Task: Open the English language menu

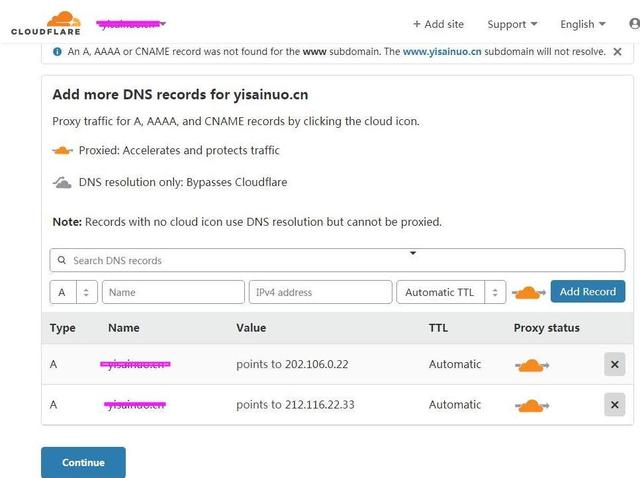Action: 583,24
